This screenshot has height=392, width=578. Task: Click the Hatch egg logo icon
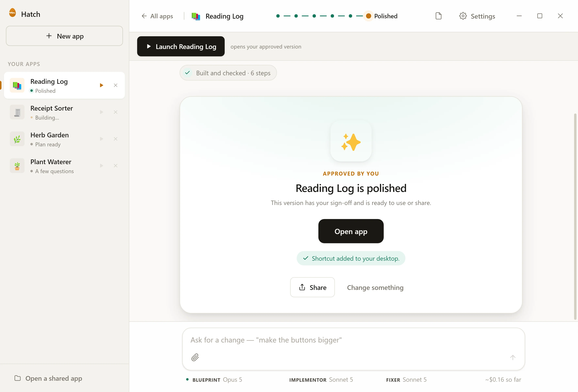pos(12,13)
